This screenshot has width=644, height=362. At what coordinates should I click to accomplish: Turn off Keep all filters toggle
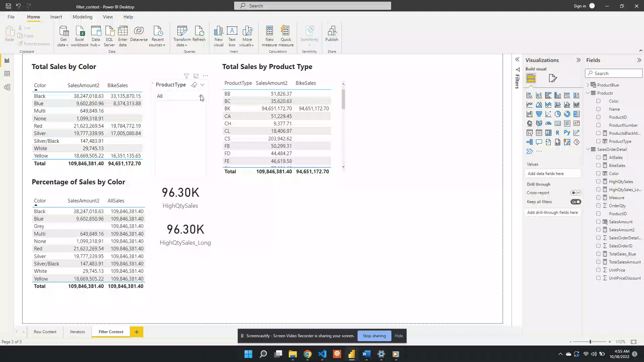(576, 202)
